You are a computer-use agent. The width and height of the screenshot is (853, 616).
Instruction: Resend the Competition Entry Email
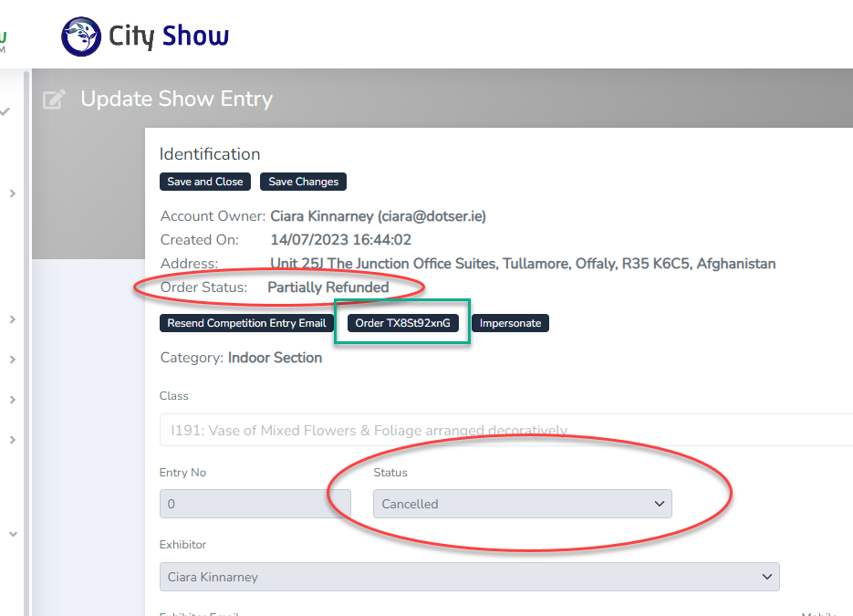(x=246, y=323)
